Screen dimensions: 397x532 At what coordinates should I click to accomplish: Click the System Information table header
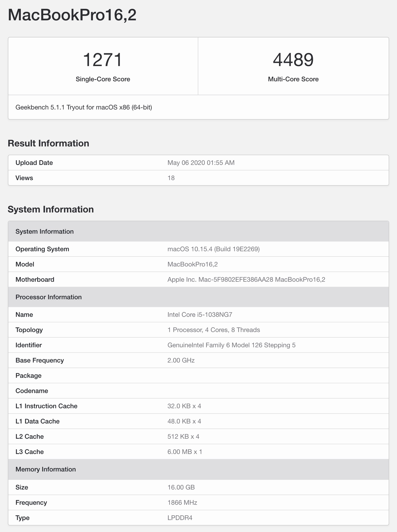[45, 232]
